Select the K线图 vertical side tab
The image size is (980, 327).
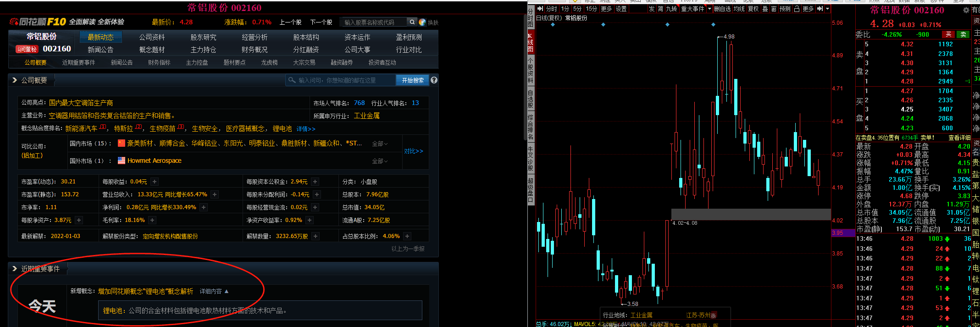pos(531,42)
